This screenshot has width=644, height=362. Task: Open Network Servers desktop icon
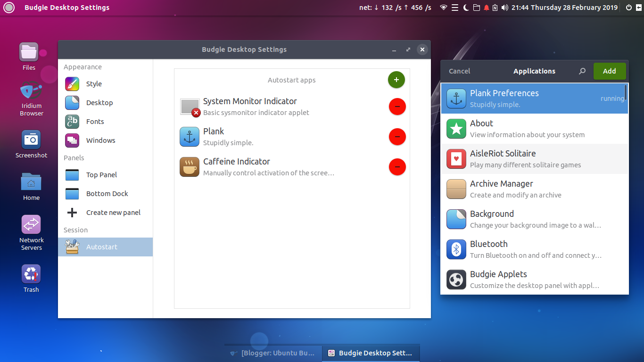(x=31, y=233)
